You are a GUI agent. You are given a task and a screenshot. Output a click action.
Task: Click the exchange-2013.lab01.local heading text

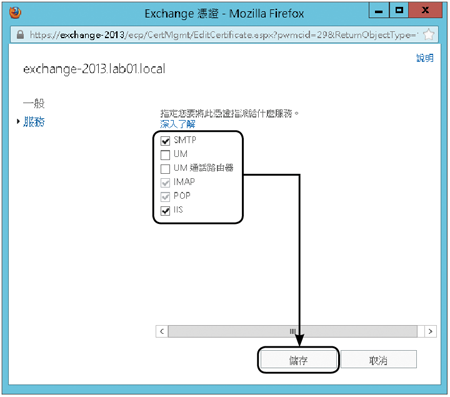click(x=94, y=69)
